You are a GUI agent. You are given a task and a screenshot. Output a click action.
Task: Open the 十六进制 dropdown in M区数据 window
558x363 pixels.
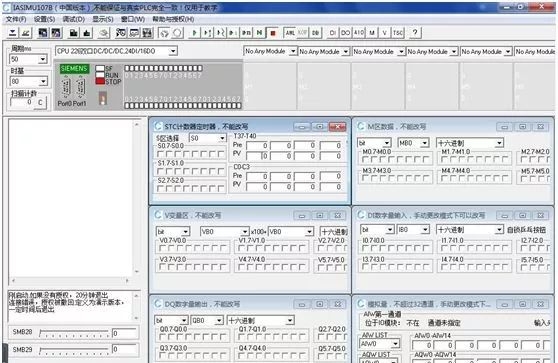click(499, 143)
